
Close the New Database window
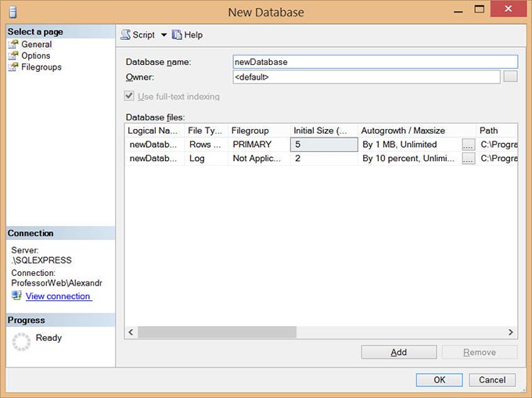click(x=508, y=9)
